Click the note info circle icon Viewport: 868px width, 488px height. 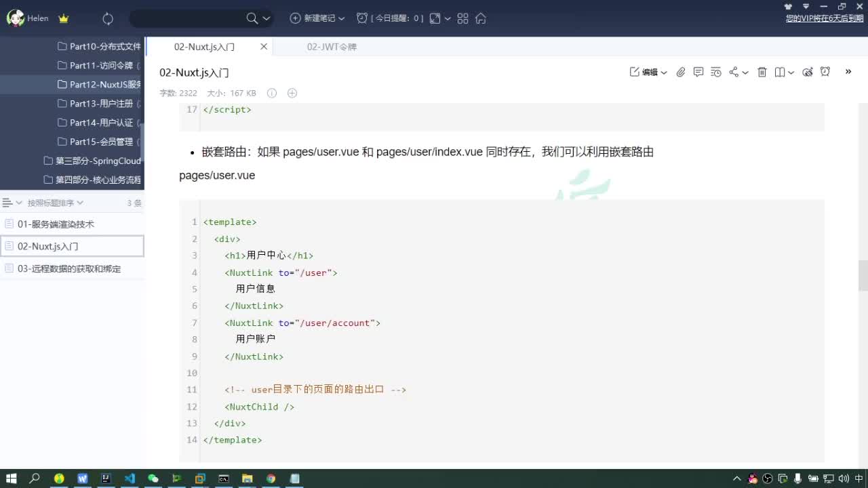pyautogui.click(x=272, y=93)
